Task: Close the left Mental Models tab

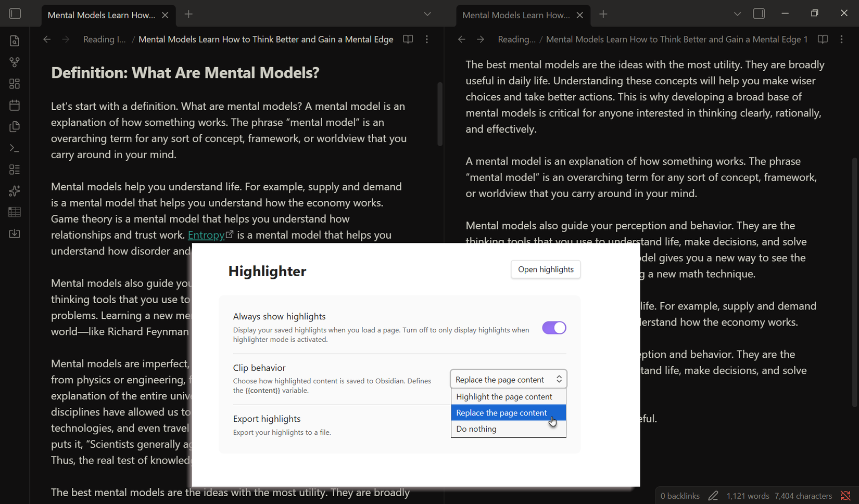Action: [x=165, y=15]
